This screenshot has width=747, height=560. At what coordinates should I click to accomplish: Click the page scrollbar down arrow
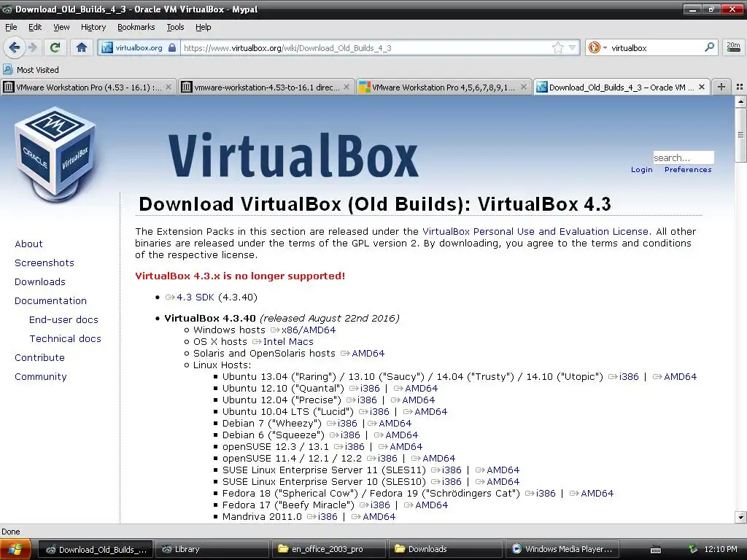click(740, 517)
